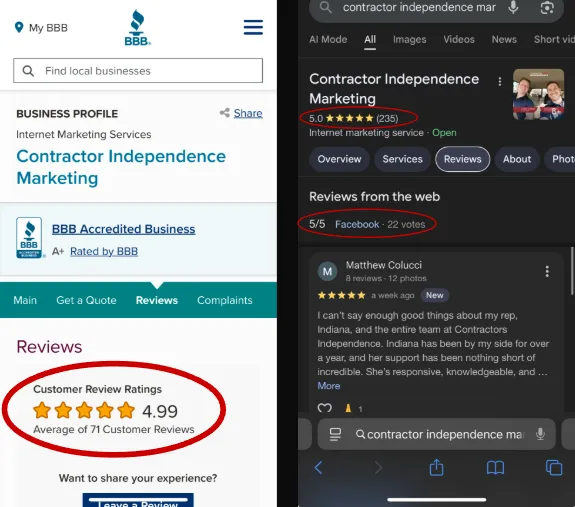Tap the heart icon under the review
The image size is (575, 507).
pyautogui.click(x=325, y=408)
